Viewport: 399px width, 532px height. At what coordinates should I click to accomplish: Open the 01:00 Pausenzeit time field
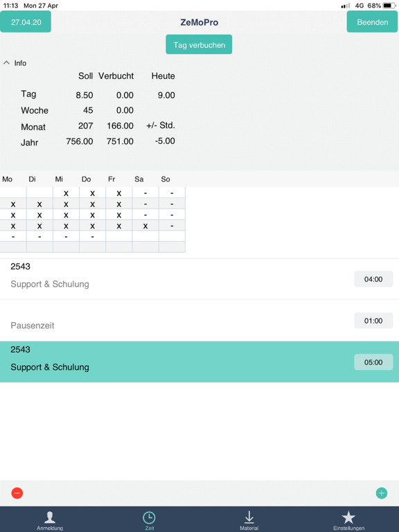pos(373,321)
